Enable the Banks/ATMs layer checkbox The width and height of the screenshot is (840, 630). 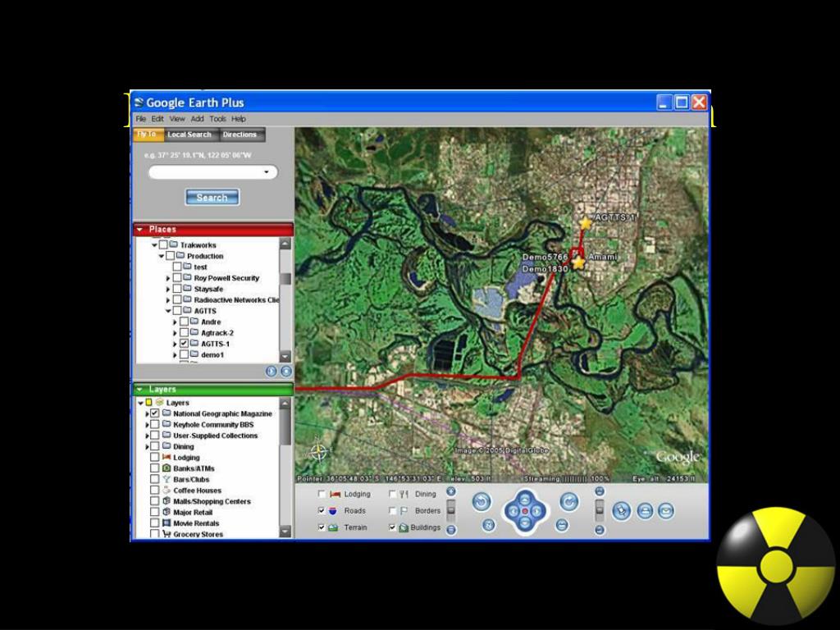[154, 468]
